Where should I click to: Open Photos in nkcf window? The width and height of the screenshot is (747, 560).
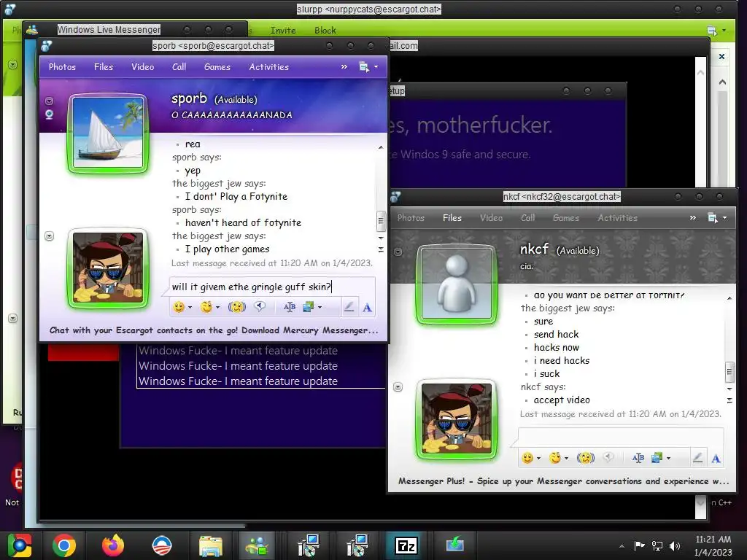point(411,218)
